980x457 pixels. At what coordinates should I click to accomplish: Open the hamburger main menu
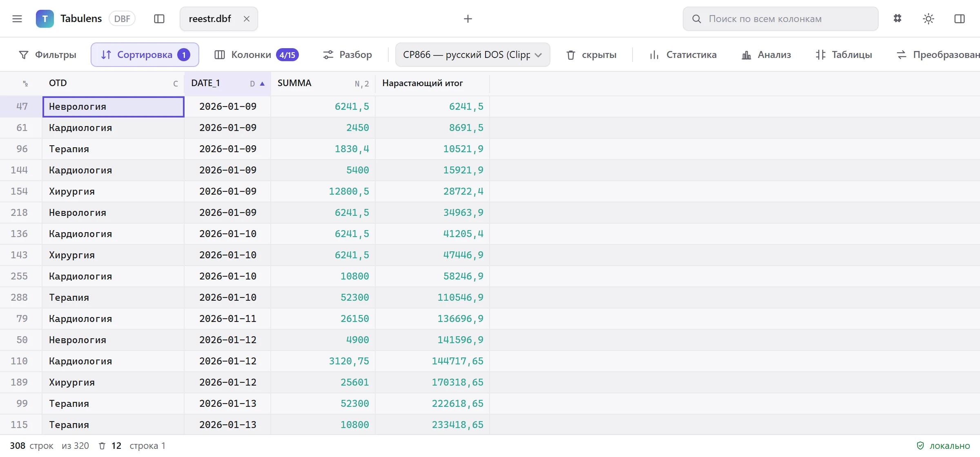click(17, 19)
